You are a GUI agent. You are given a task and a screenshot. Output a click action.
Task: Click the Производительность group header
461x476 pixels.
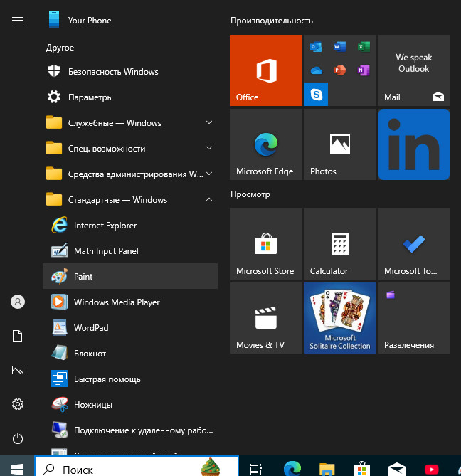pos(272,21)
